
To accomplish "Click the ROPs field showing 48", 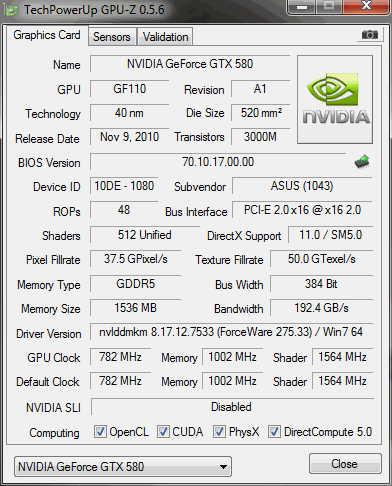I will (124, 210).
